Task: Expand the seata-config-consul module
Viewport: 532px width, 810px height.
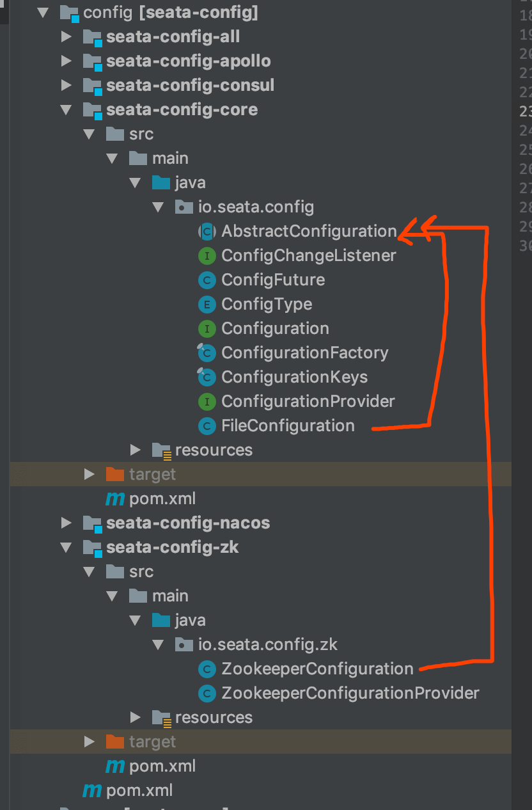Action: (66, 86)
